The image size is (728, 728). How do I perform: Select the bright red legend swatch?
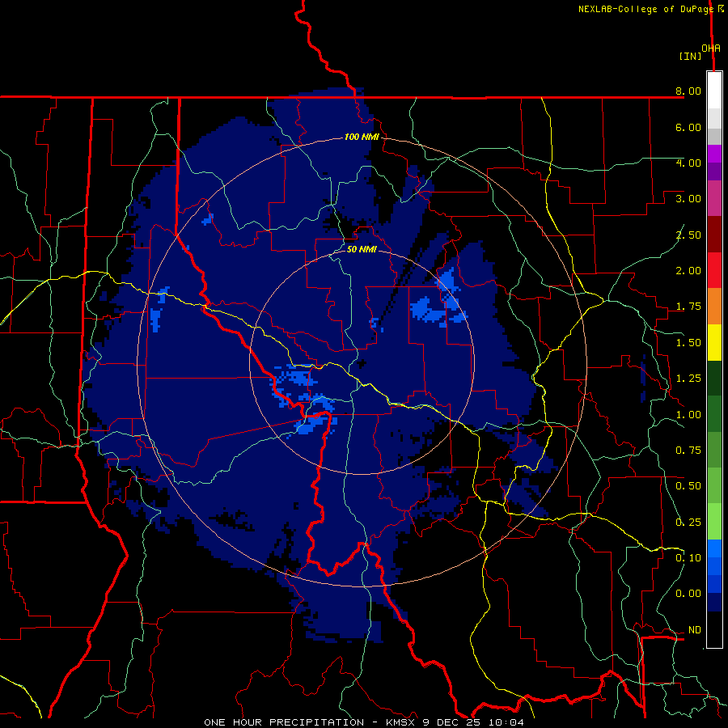[714, 270]
